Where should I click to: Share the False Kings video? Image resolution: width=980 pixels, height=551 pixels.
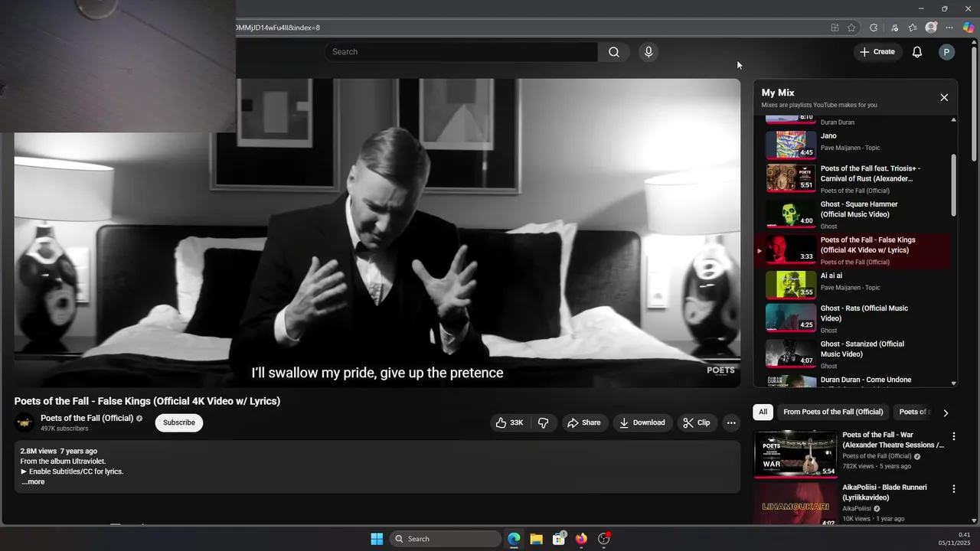click(x=584, y=422)
